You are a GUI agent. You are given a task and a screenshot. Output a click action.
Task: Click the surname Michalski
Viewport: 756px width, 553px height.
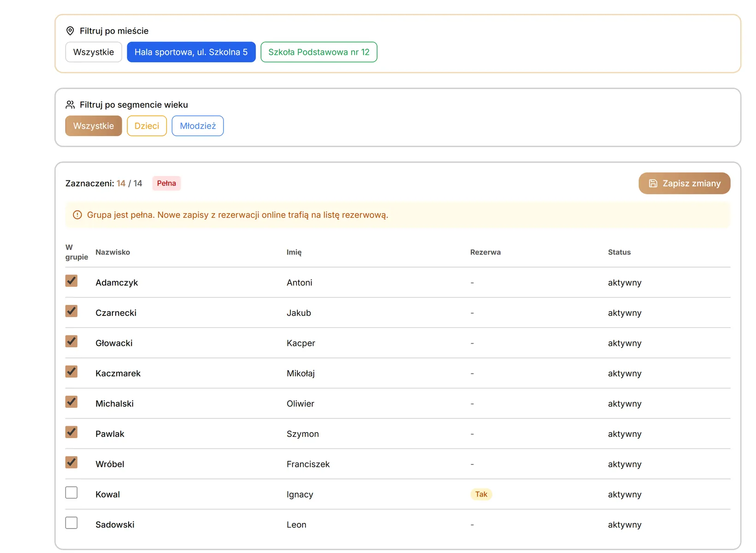point(115,404)
